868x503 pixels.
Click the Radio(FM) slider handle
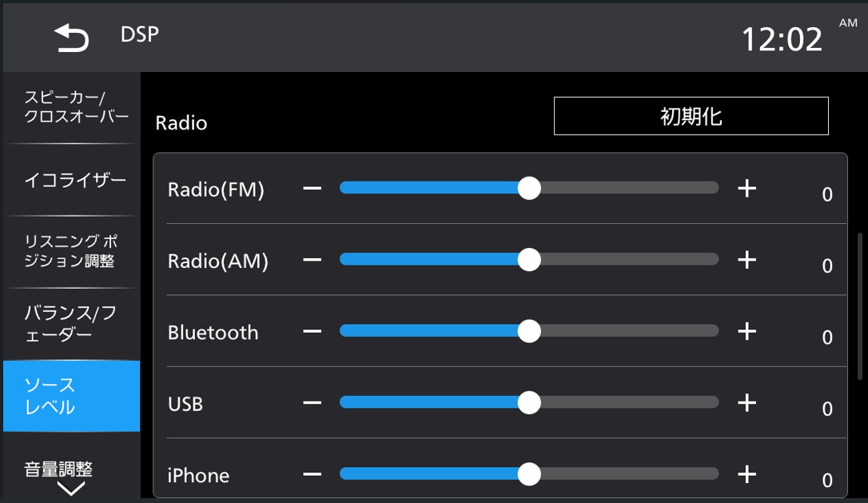pyautogui.click(x=529, y=188)
